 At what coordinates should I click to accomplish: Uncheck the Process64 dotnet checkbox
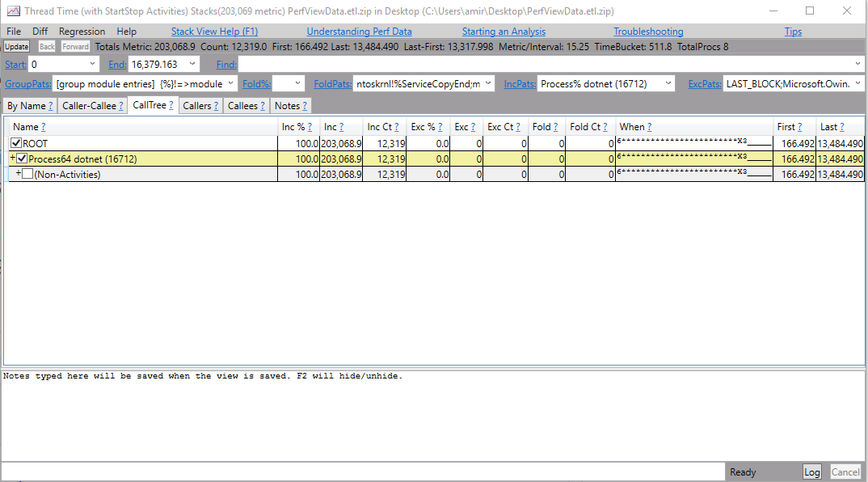coord(22,159)
